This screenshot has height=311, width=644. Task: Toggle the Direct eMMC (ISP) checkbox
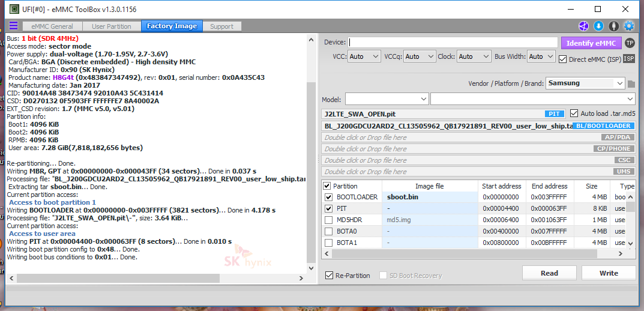pos(562,59)
